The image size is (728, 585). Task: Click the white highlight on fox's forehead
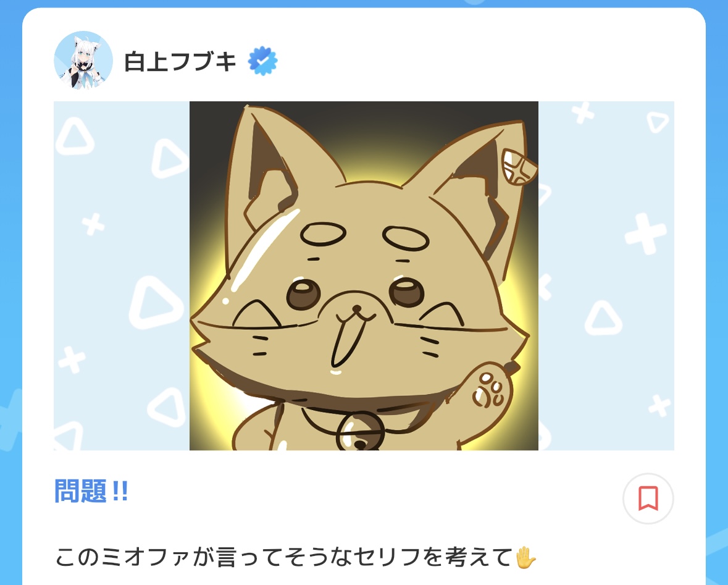[262, 252]
